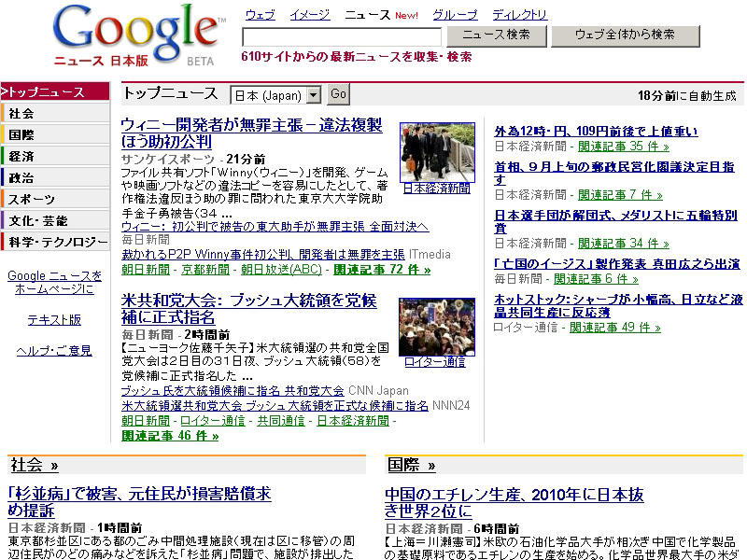Select 経済 category in the sidebar
The image size is (747, 560).
coord(22,156)
